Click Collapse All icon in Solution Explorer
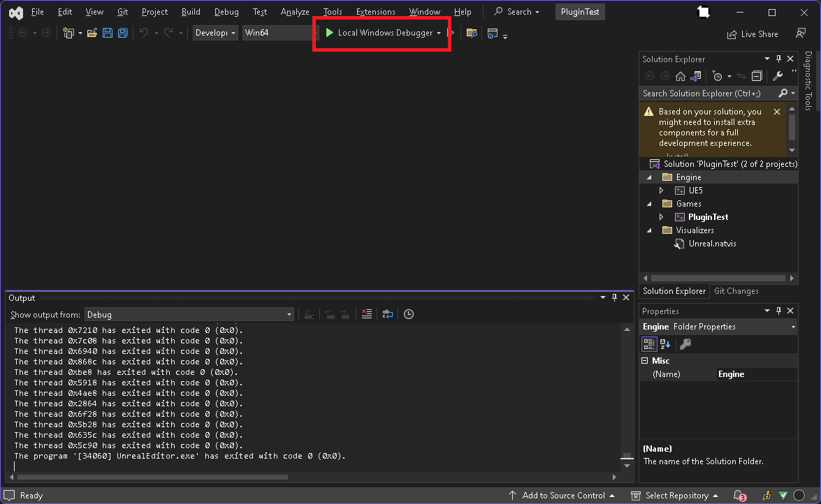The height and width of the screenshot is (504, 821). (757, 76)
